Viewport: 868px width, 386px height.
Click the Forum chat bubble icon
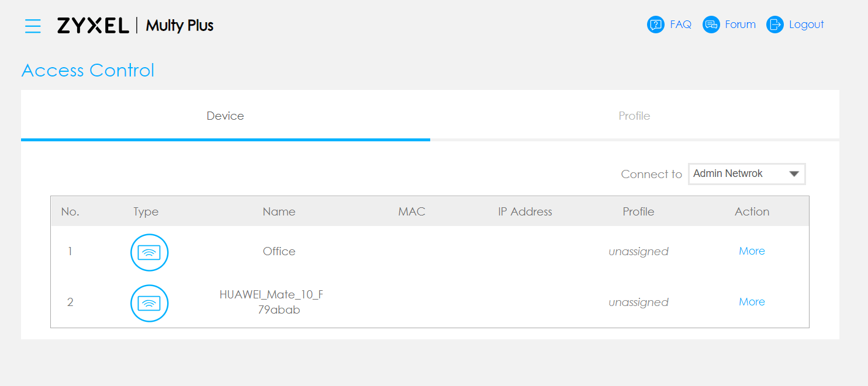click(x=711, y=25)
